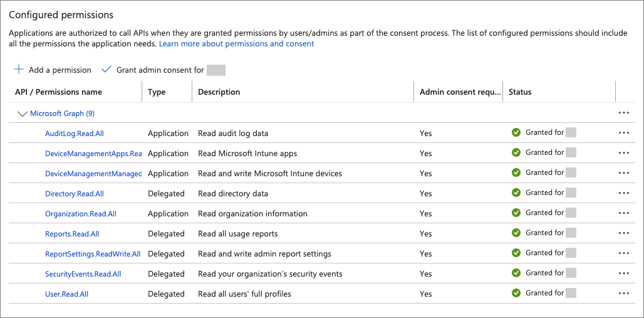Open ellipsis menu for AuditLog.Read.All row
Viewport: 644px width, 318px height.
click(x=623, y=133)
